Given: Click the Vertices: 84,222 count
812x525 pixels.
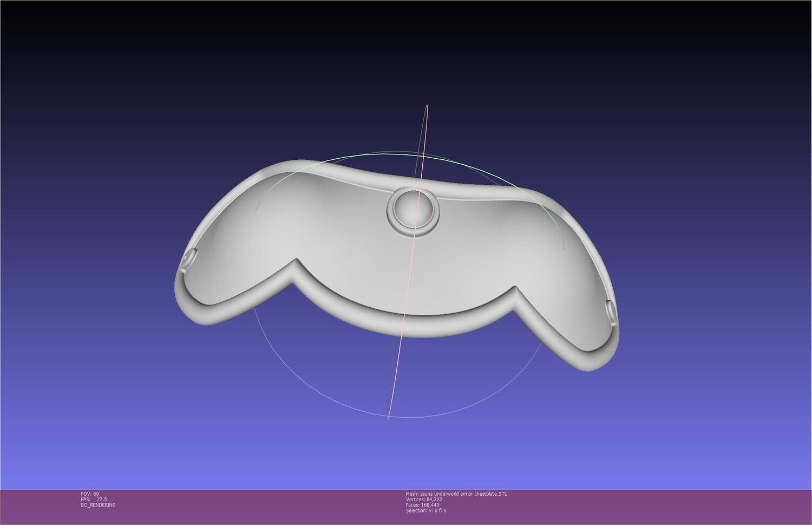Looking at the screenshot, I should [x=424, y=500].
